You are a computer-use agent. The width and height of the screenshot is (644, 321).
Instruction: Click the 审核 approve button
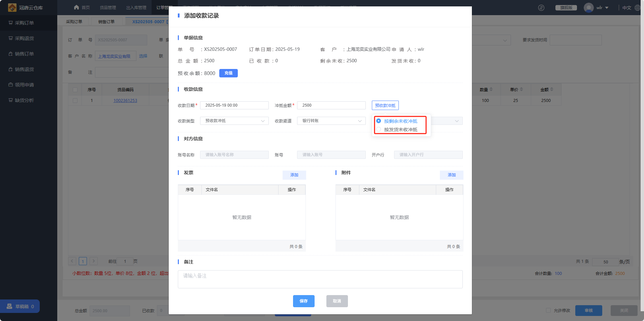[x=589, y=311]
